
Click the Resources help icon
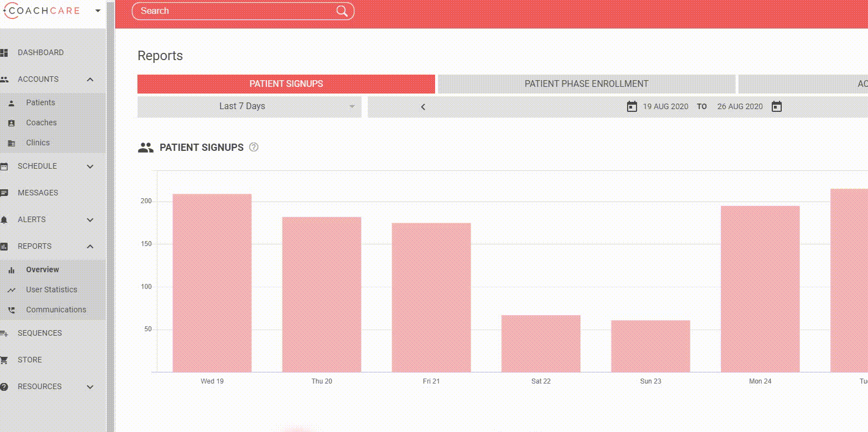pos(4,387)
